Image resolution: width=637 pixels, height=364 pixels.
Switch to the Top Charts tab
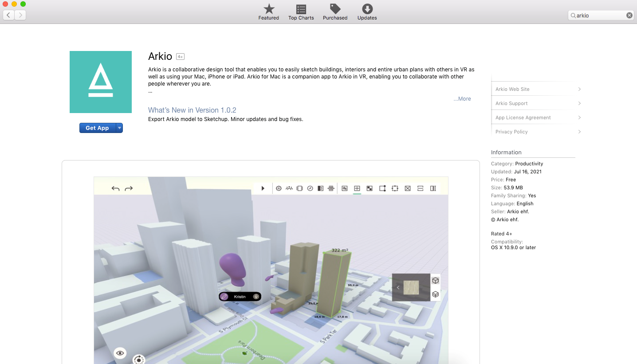(x=301, y=12)
